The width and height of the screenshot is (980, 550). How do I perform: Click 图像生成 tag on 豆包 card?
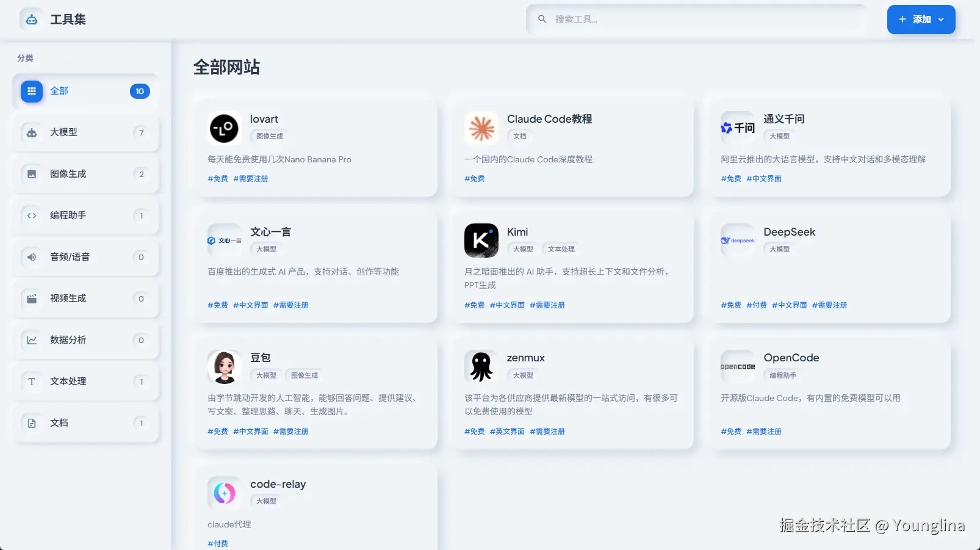304,375
